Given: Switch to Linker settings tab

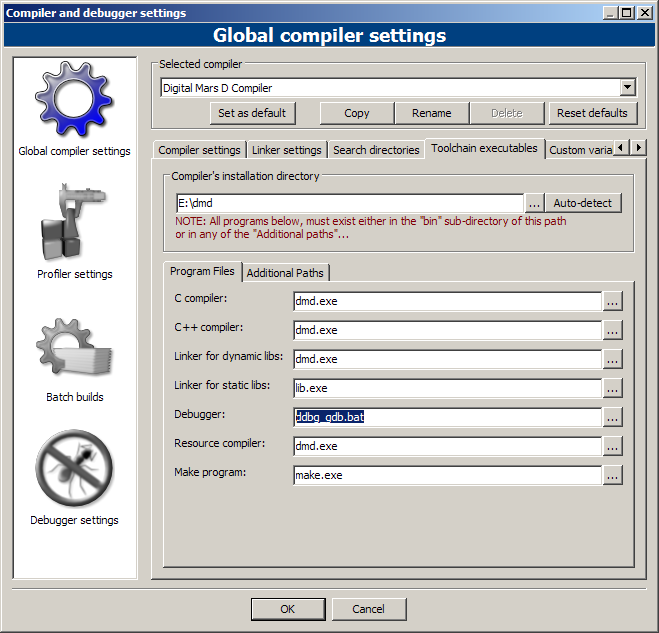Looking at the screenshot, I should click(287, 150).
